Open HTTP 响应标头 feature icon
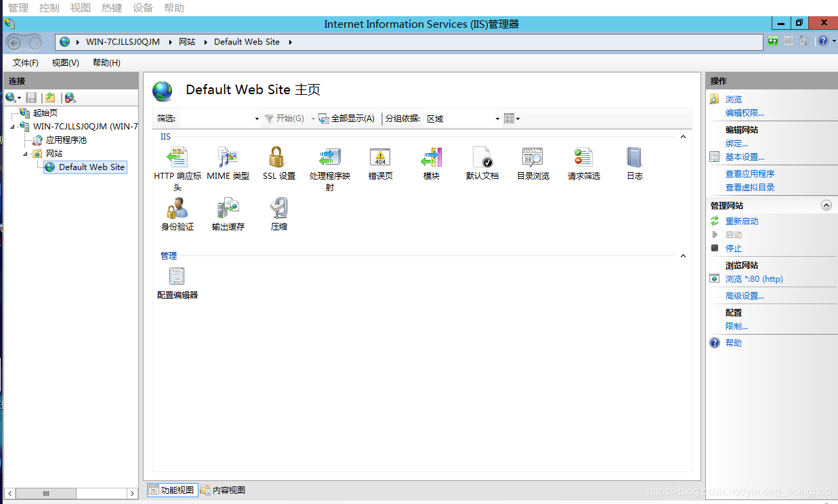The image size is (838, 504). pos(177,158)
